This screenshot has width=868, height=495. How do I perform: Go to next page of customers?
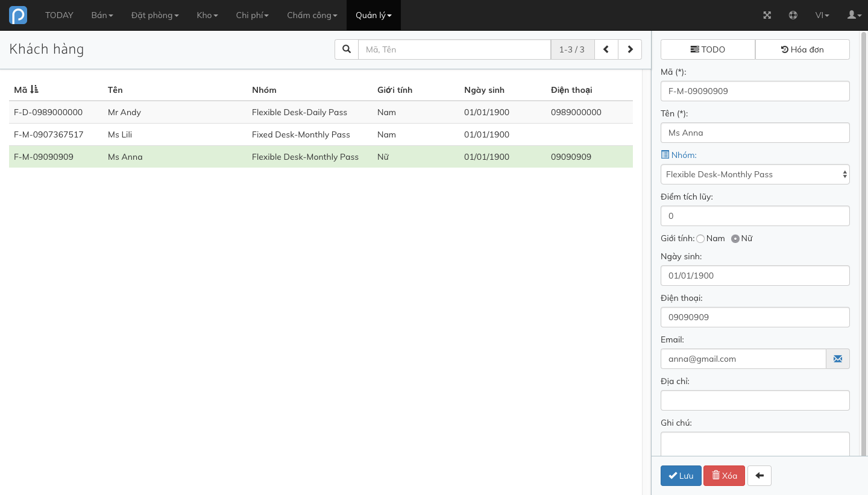coord(630,49)
